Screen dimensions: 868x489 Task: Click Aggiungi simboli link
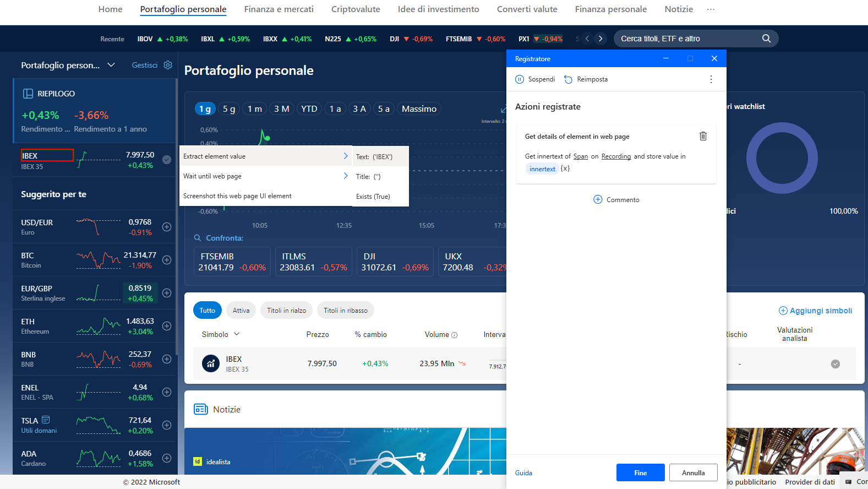816,311
